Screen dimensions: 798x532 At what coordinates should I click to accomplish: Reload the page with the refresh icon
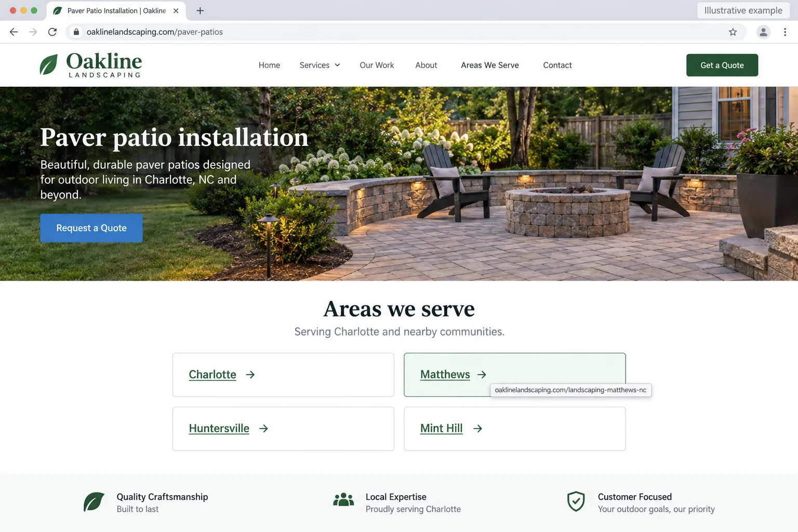pos(52,32)
